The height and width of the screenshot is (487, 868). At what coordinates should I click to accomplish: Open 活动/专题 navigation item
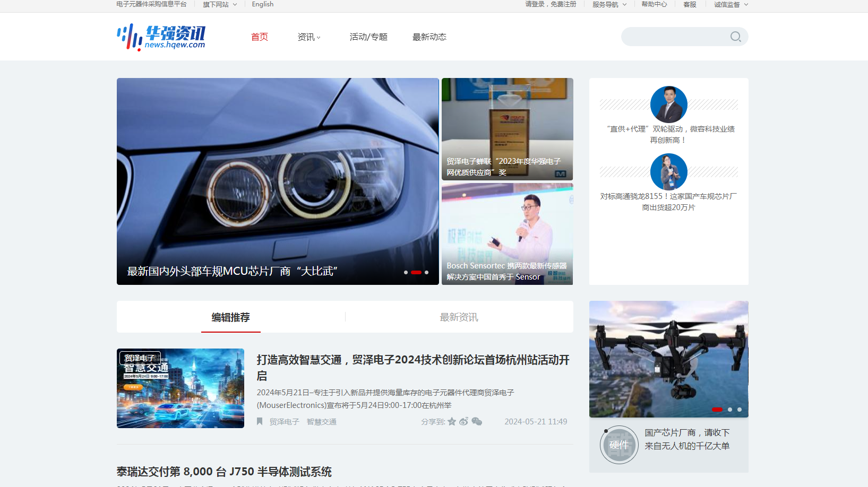[x=368, y=37]
